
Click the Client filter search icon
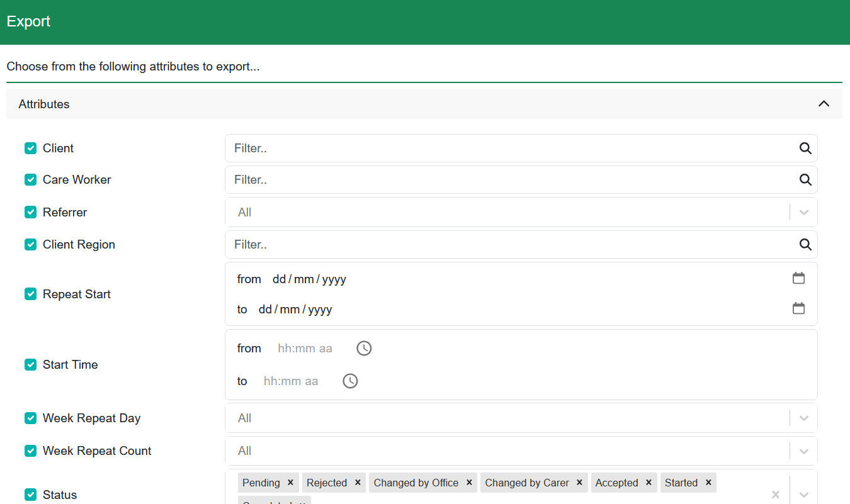pyautogui.click(x=805, y=148)
